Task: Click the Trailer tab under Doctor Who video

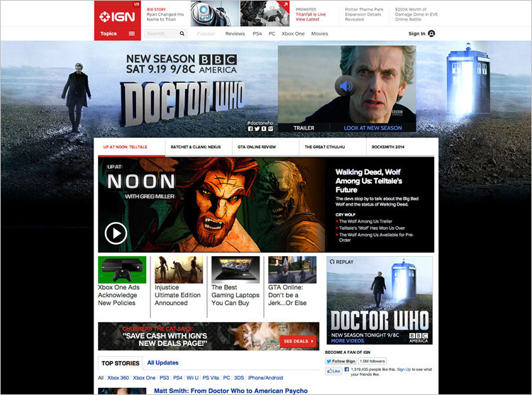Action: tap(304, 128)
